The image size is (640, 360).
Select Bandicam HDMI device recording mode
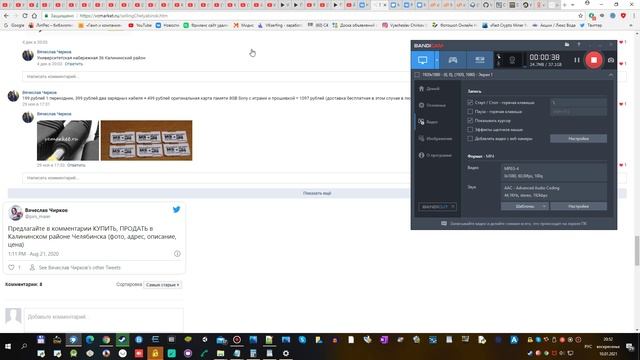pyautogui.click(x=480, y=60)
